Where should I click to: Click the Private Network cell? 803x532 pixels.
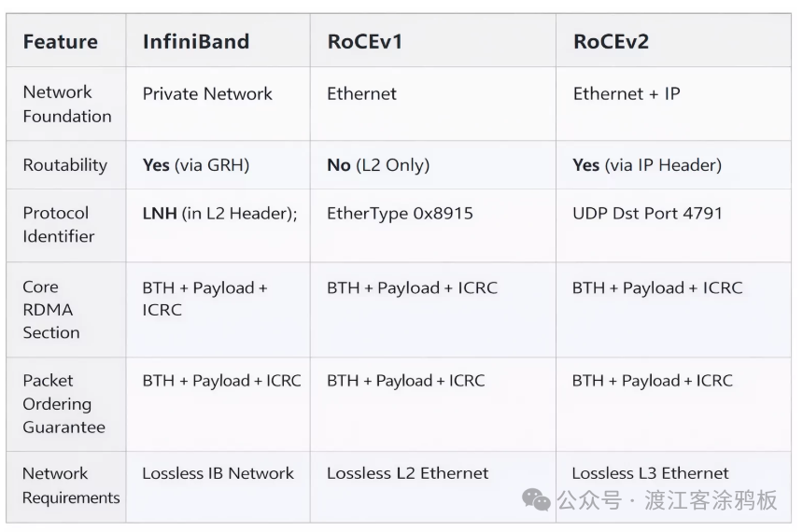pyautogui.click(x=207, y=94)
